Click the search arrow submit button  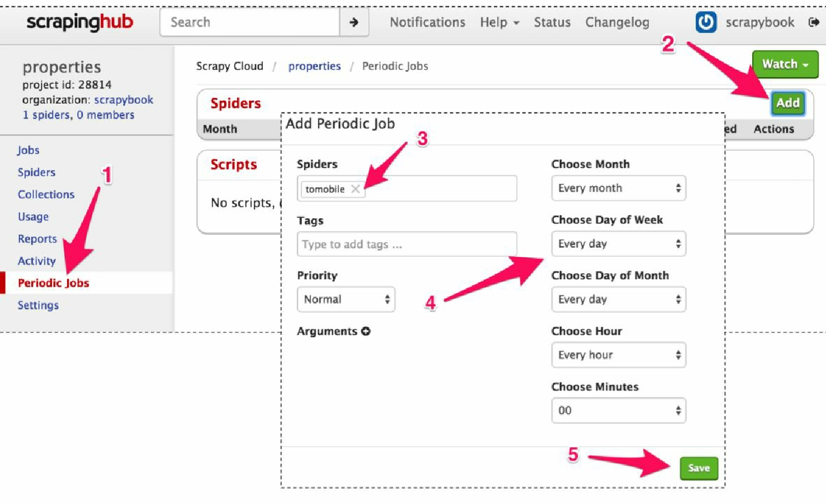pos(354,22)
